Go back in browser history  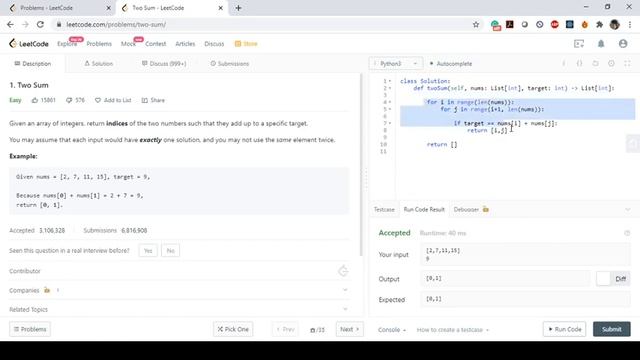(10, 24)
